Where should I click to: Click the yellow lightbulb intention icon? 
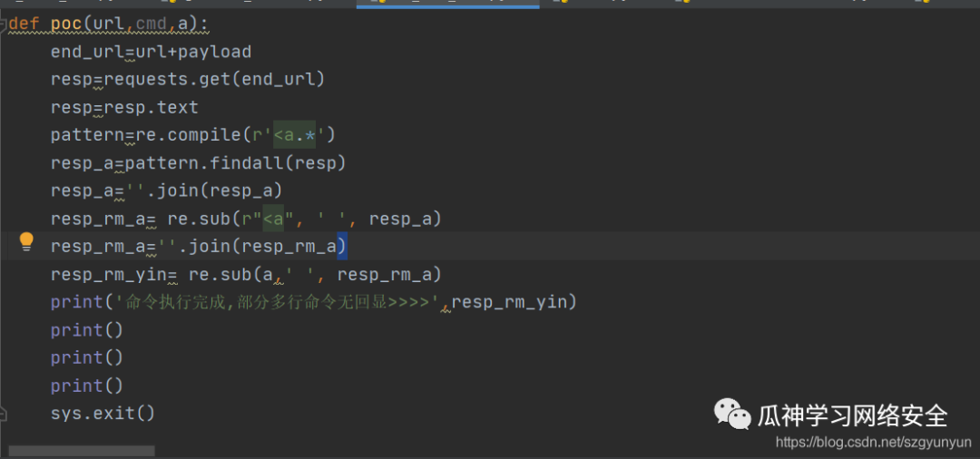coord(26,241)
